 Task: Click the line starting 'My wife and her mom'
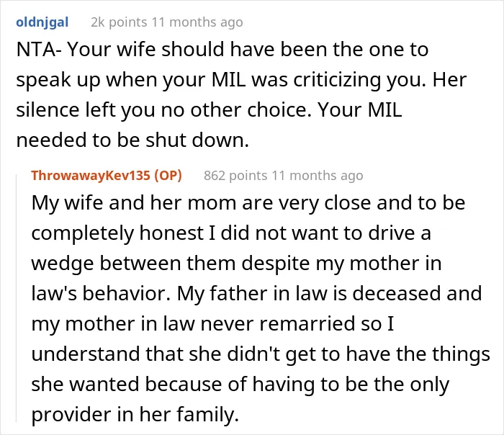(248, 203)
